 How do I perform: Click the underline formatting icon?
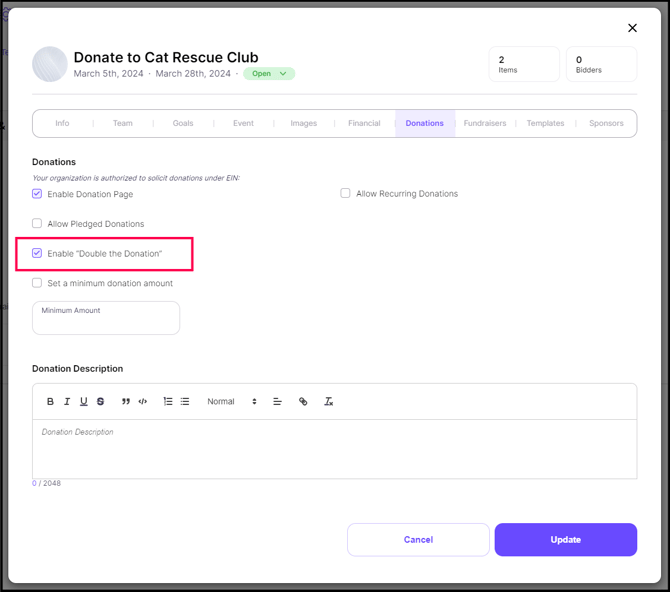coord(84,402)
